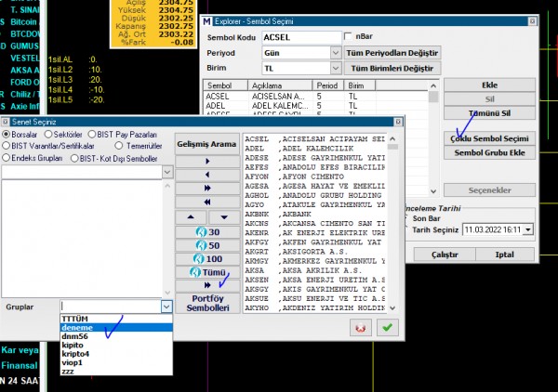Open Çoklu Sembol Seçimi

click(x=489, y=138)
